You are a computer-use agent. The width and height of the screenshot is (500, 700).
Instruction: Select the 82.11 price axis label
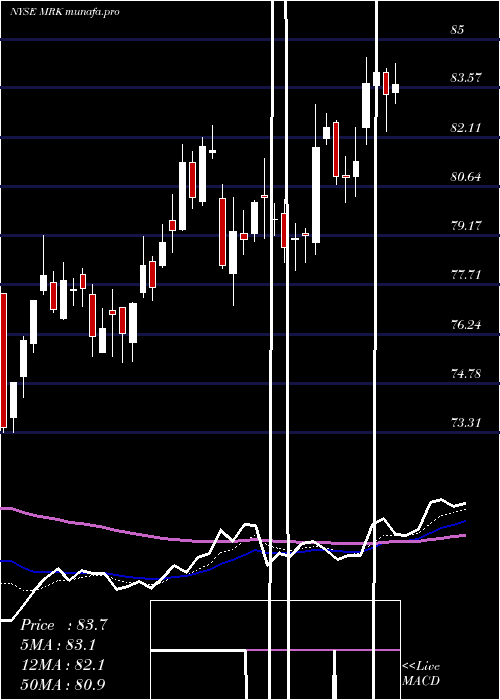pyautogui.click(x=466, y=128)
